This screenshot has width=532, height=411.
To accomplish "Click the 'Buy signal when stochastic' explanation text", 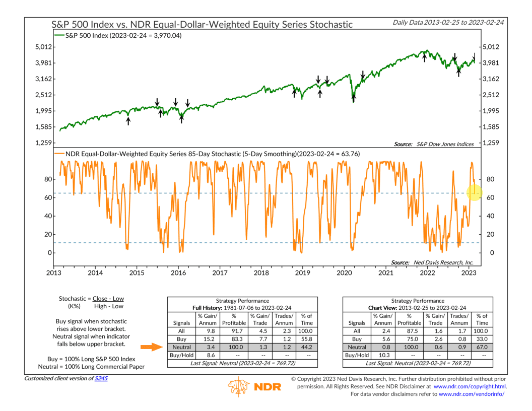I will (x=91, y=321).
